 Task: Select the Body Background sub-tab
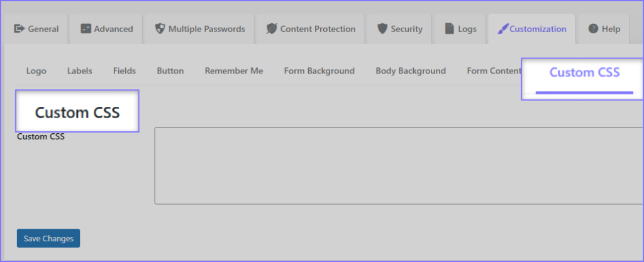pyautogui.click(x=411, y=71)
